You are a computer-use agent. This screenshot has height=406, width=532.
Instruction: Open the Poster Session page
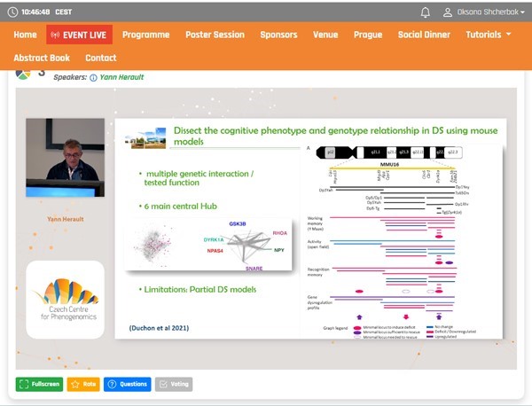point(215,35)
